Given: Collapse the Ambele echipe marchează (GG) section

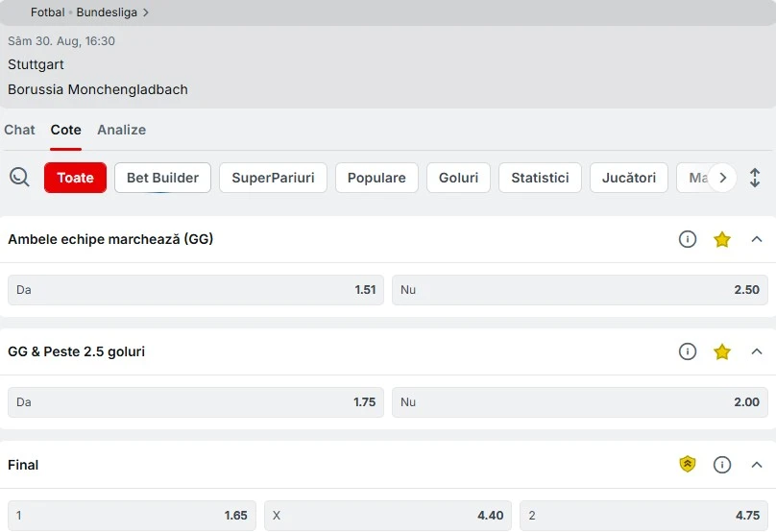Looking at the screenshot, I should coord(756,239).
